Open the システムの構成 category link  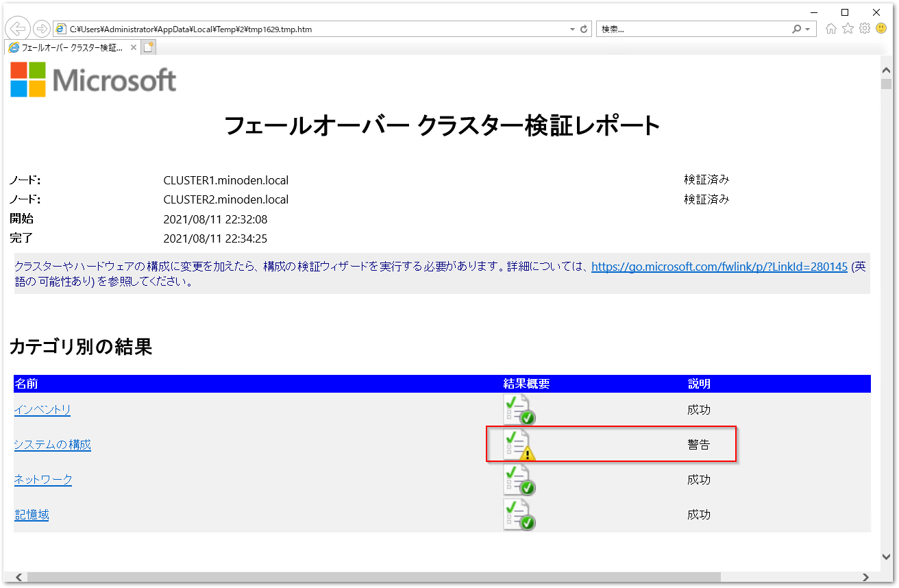click(52, 444)
